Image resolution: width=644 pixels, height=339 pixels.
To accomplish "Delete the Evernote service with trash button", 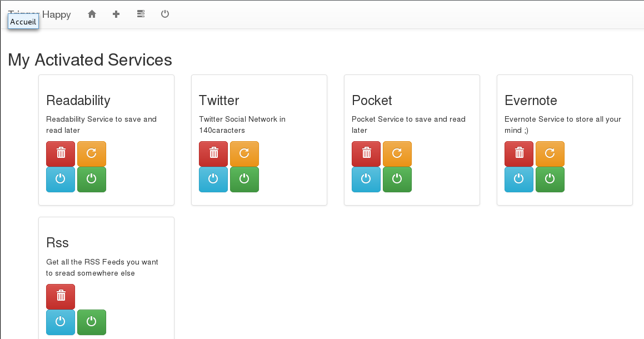I will pos(519,154).
